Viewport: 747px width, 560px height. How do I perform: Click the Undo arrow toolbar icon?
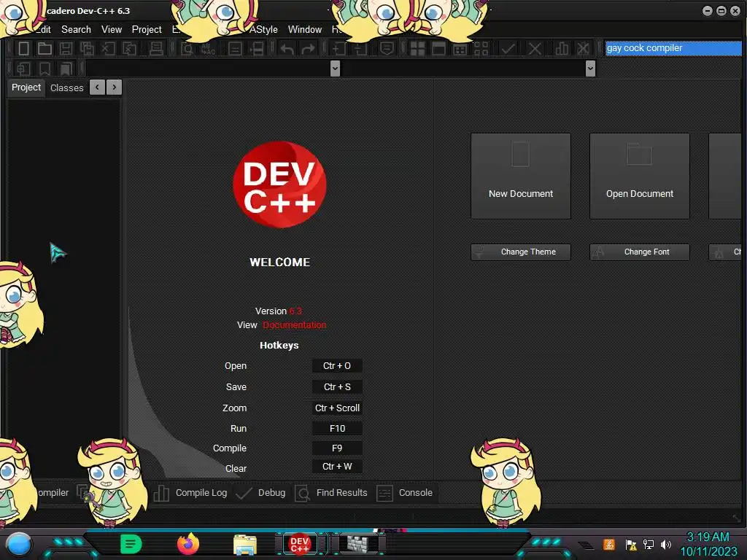287,48
